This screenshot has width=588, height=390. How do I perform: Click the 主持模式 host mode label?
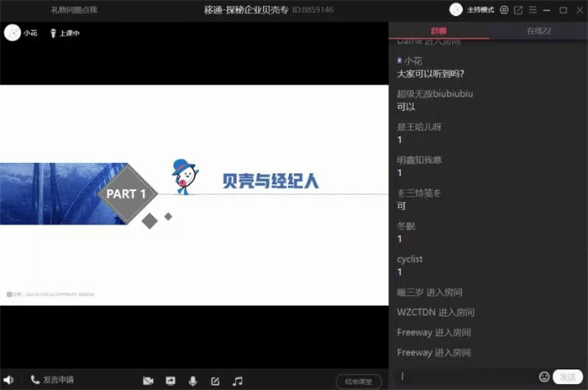click(481, 10)
